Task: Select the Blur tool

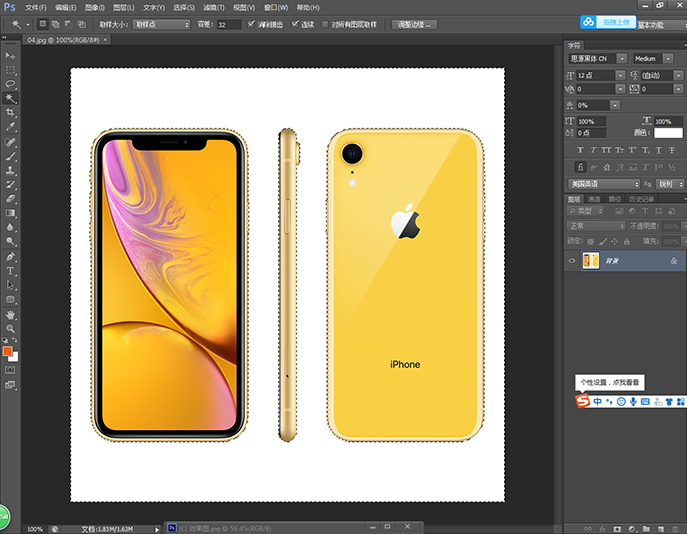Action: 10,227
